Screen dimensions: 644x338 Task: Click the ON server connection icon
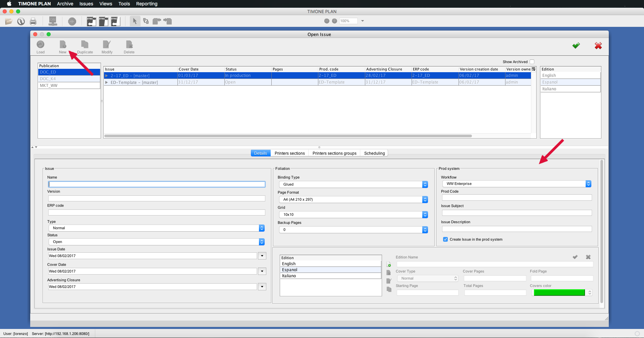click(x=53, y=21)
